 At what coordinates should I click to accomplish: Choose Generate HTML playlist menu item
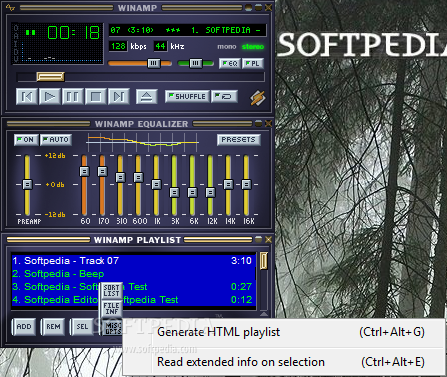[x=284, y=332]
